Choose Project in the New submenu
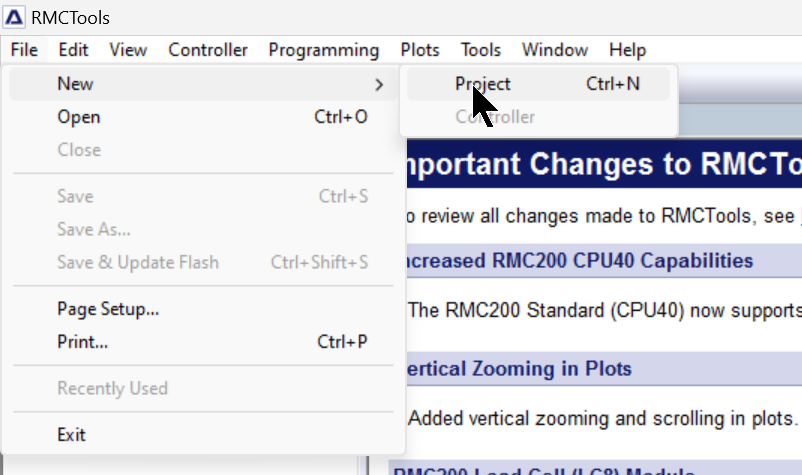The height and width of the screenshot is (475, 802). (538, 84)
